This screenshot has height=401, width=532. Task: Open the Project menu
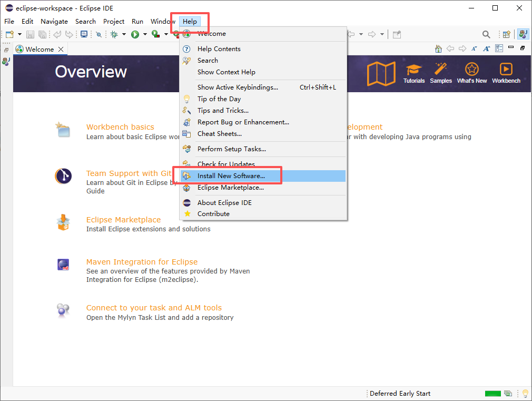114,22
